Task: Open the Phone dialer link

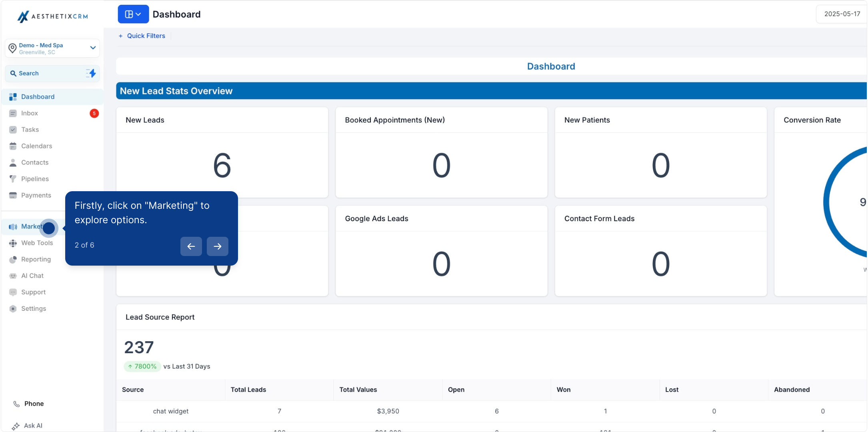Action: tap(34, 404)
